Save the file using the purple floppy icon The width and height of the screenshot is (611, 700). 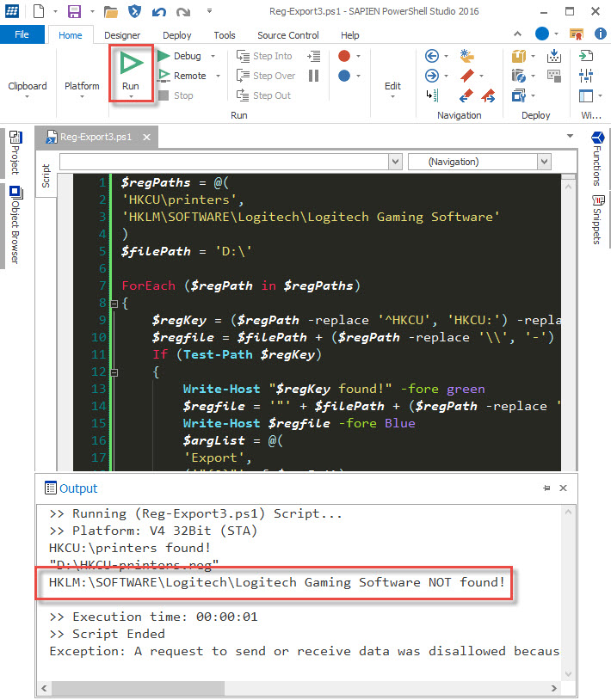(74, 10)
